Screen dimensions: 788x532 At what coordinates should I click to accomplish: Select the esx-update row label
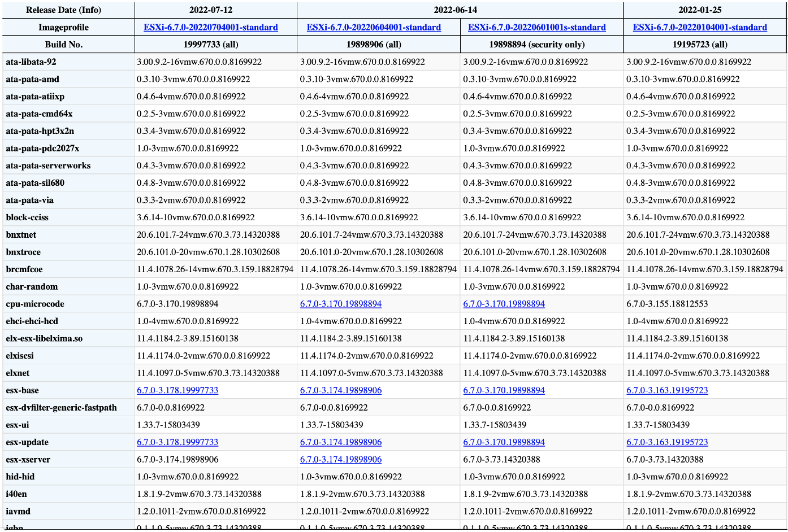pos(27,442)
